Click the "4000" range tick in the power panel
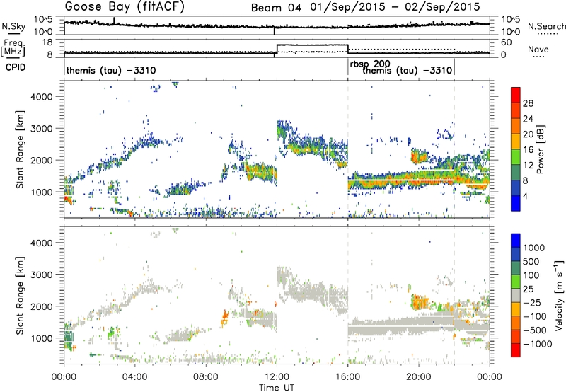Image resolution: width=566 pixels, height=392 pixels. click(42, 96)
